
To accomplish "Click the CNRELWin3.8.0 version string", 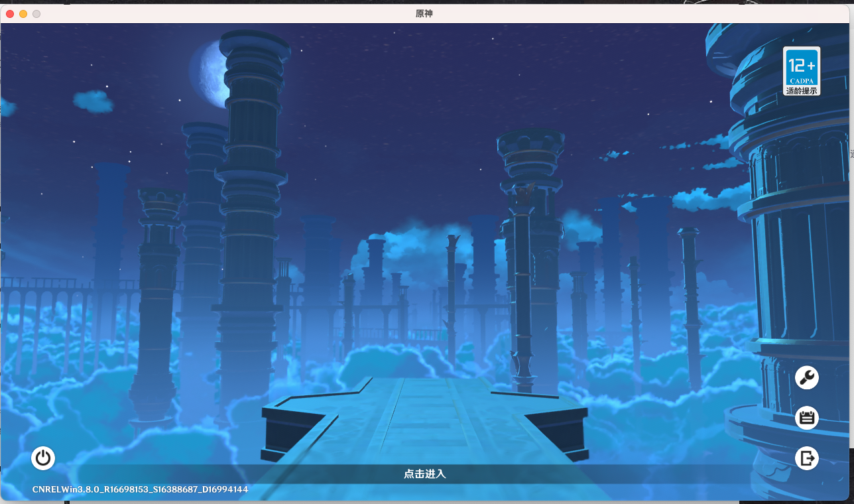I will click(x=140, y=489).
